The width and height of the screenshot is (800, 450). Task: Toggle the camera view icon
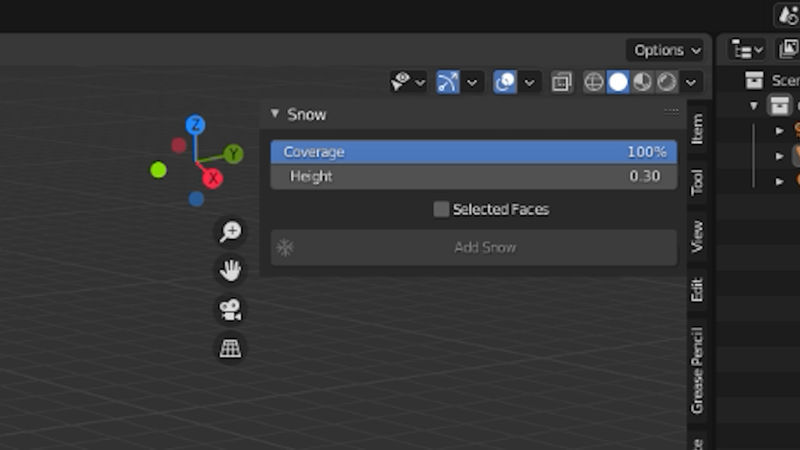pos(231,310)
